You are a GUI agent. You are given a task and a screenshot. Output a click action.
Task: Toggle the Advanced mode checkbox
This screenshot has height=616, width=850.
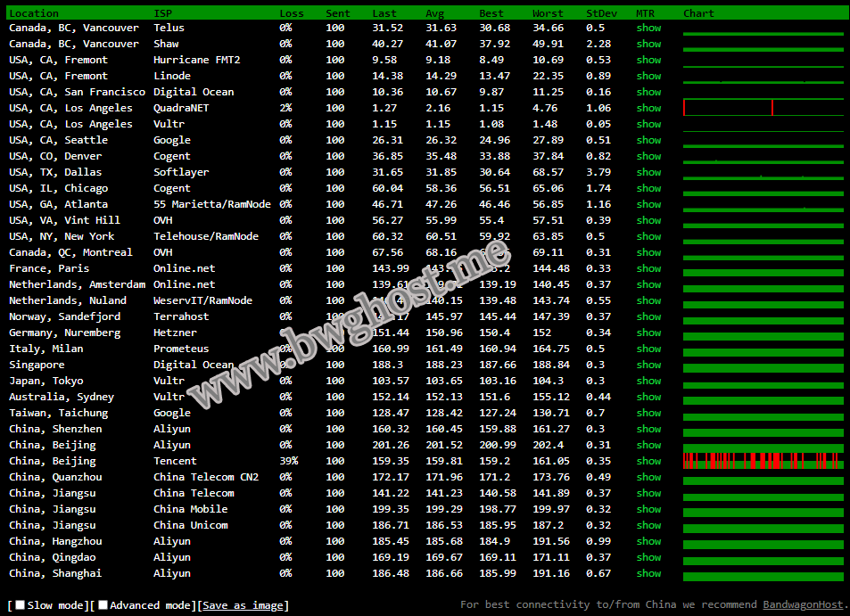(103, 605)
